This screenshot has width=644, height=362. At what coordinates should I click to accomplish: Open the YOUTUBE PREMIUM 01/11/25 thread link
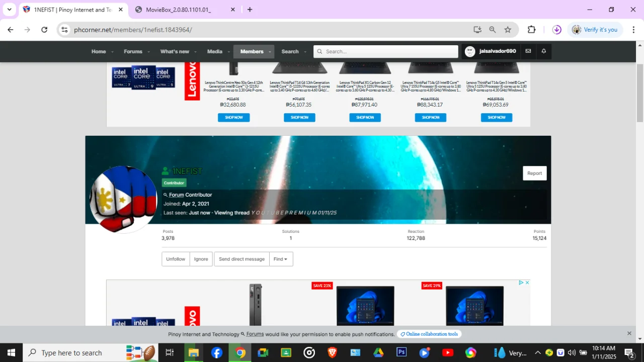[x=294, y=213]
